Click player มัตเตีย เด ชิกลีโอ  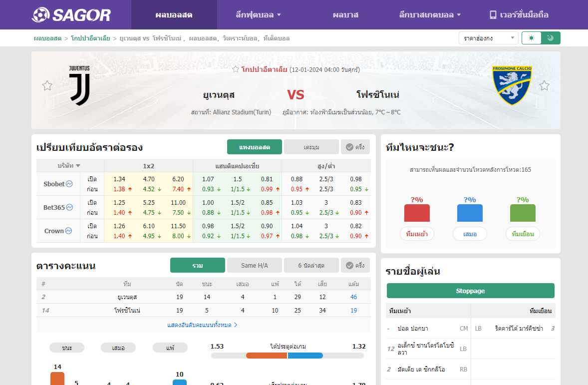421,369
